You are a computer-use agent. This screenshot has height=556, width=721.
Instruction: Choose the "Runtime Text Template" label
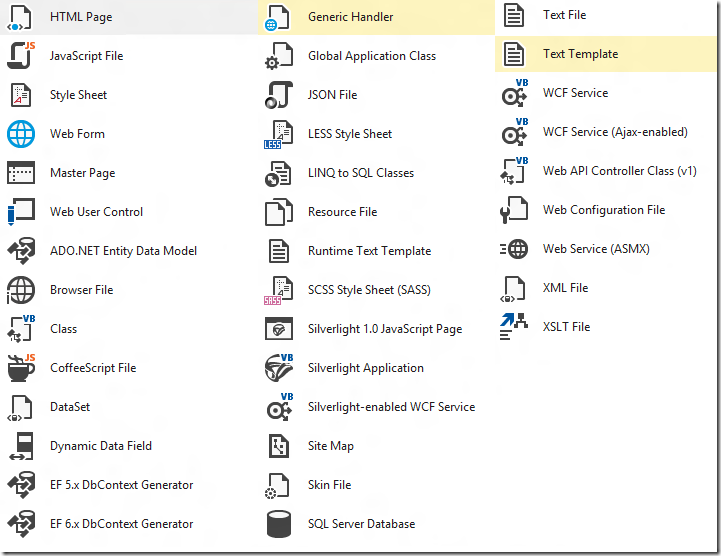tap(369, 251)
